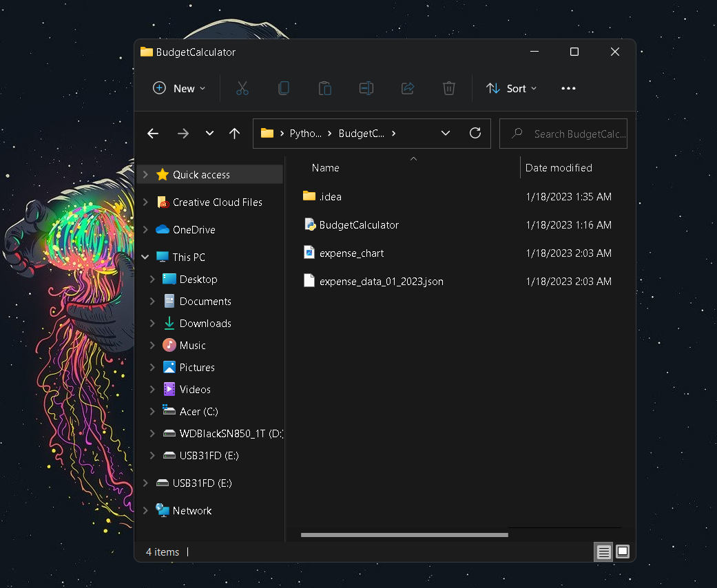Click the Cut scissors icon
The width and height of the screenshot is (717, 588).
point(242,88)
